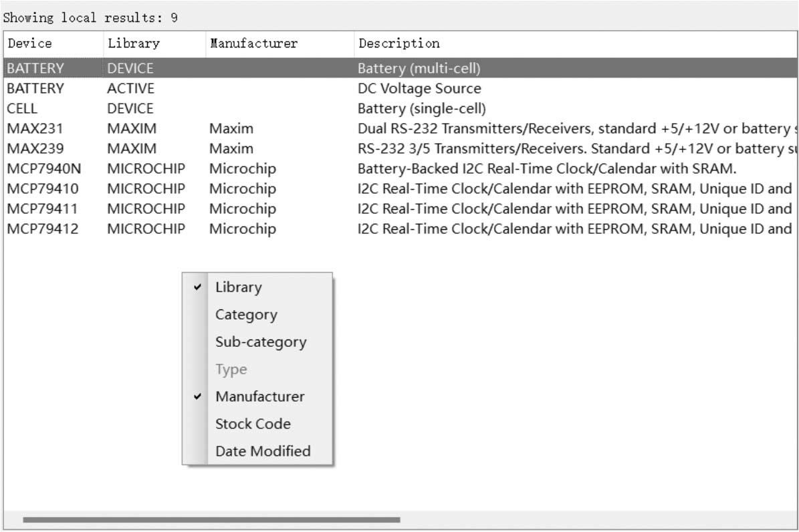The image size is (799, 532).
Task: Uncheck Manufacturer column in context menu
Action: click(x=259, y=396)
